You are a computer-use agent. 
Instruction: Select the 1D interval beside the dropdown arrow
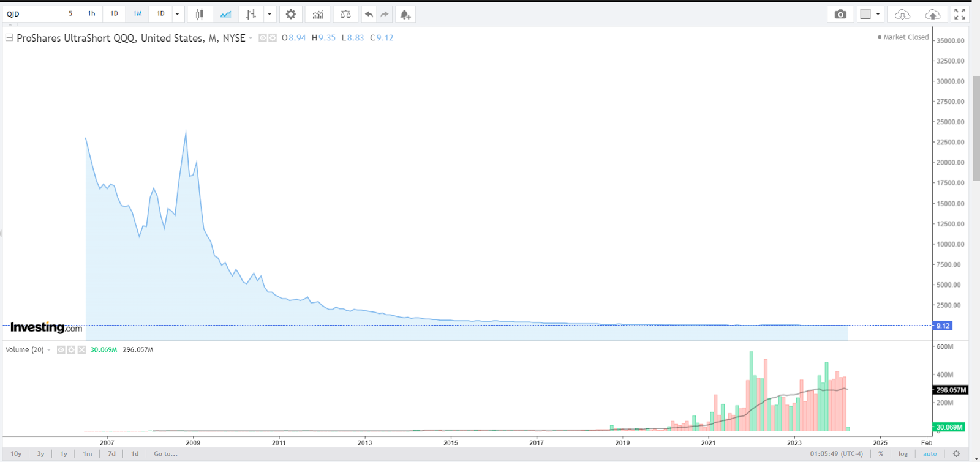pyautogui.click(x=160, y=13)
